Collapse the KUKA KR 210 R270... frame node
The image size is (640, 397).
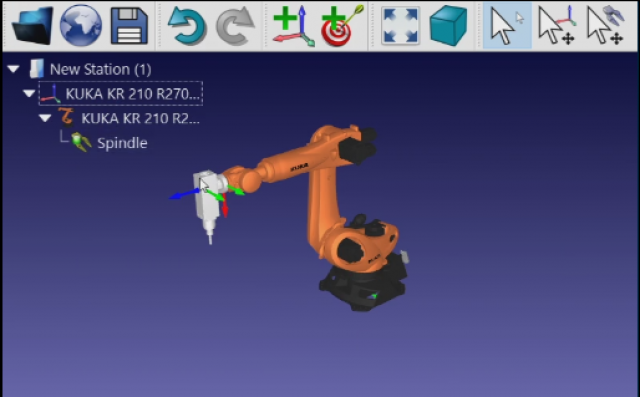29,94
